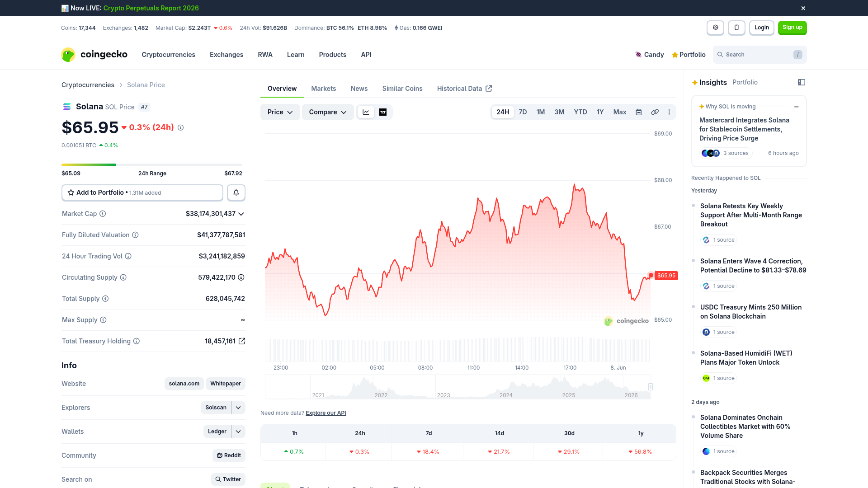Expand the Explorers dropdown arrow

coord(238,408)
